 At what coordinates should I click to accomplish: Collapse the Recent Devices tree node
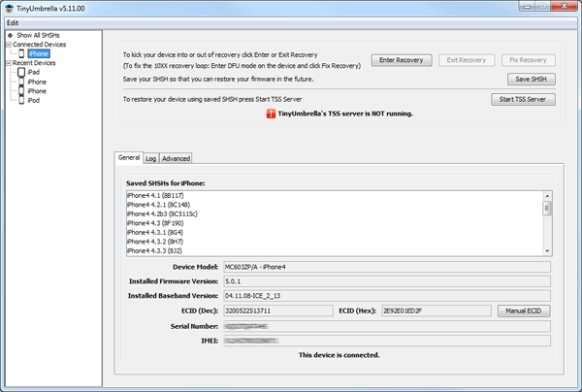8,63
